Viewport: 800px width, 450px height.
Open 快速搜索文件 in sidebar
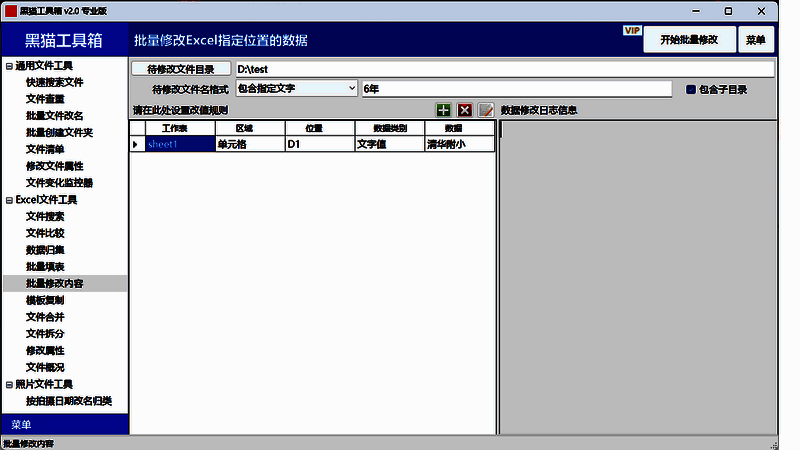click(55, 82)
